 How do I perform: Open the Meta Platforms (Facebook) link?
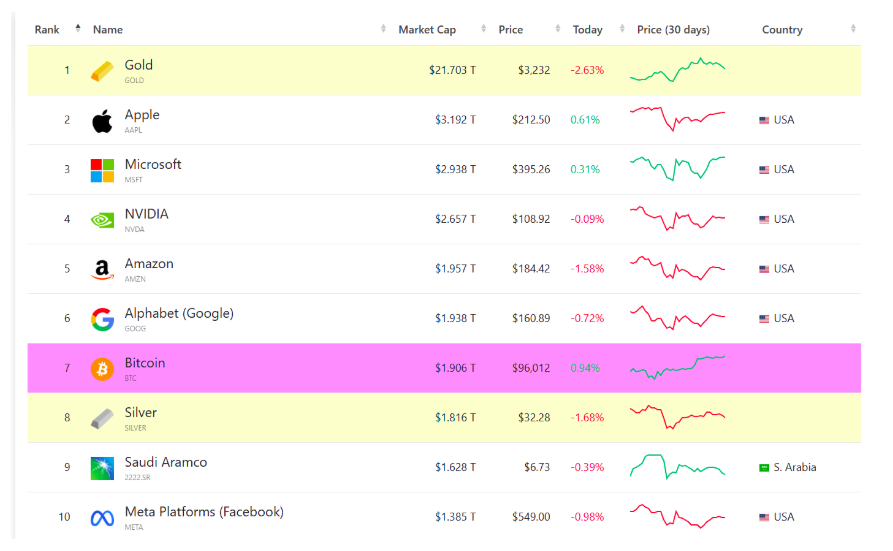204,512
